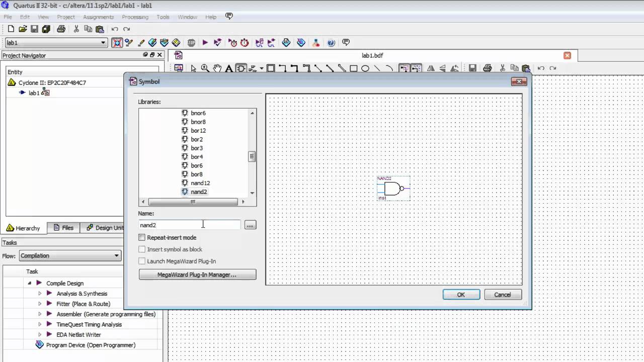Expand the Analysis & Synthesis task
The height and width of the screenshot is (362, 644).
point(40,294)
